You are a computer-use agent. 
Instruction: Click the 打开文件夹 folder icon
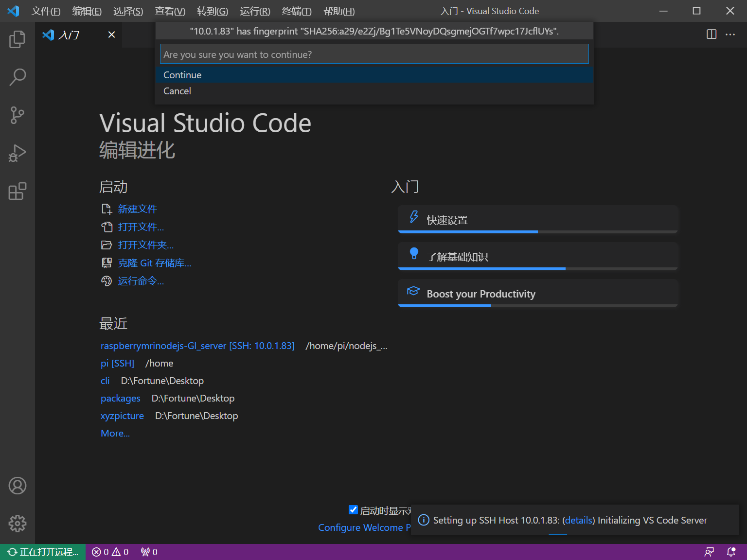pos(107,245)
